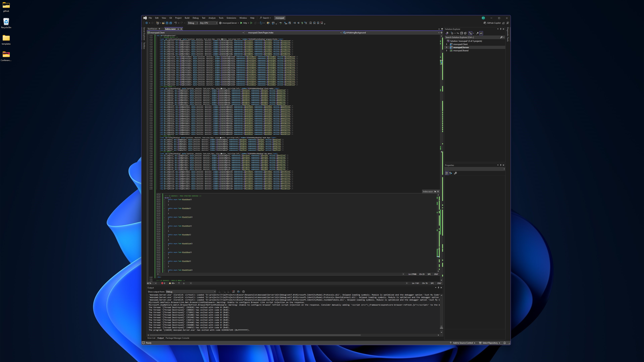Viewport: 644px width, 362px height.
Task: Toggle Word Wrap in Output panel
Action: pyautogui.click(x=238, y=292)
